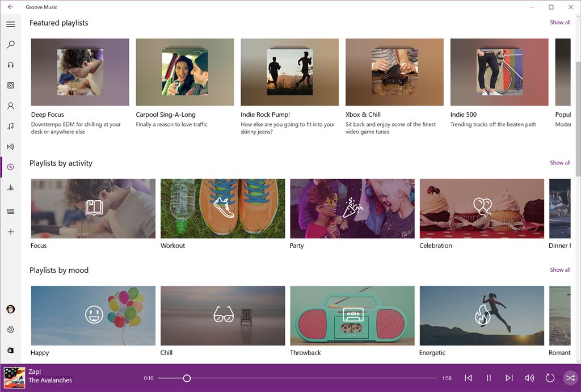Open the Albums disc icon in sidebar
Image resolution: width=581 pixels, height=392 pixels.
coord(11,85)
